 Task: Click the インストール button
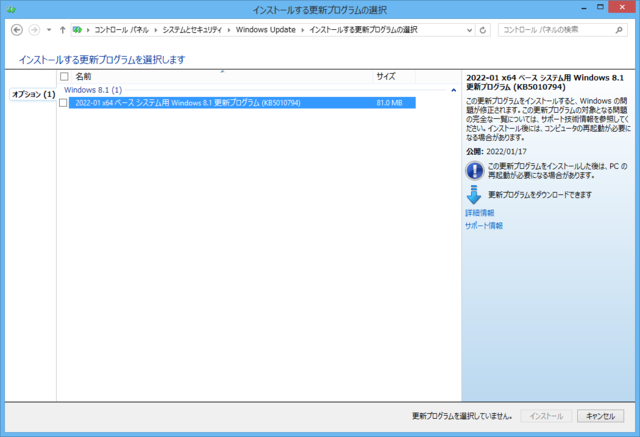pyautogui.click(x=546, y=416)
